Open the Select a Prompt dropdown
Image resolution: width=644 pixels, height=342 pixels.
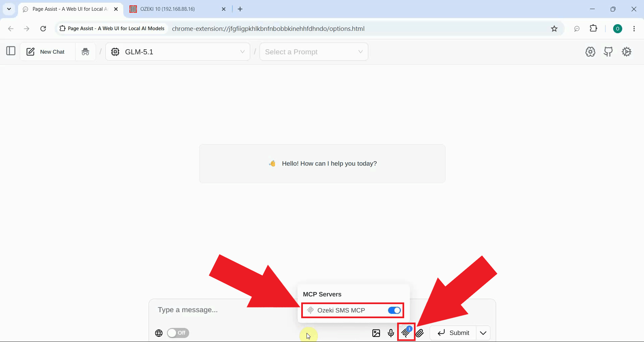314,52
